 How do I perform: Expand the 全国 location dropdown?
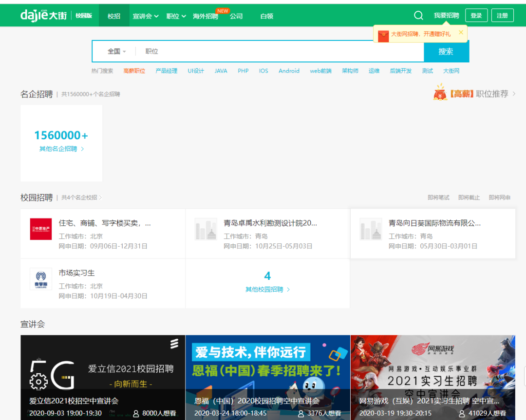point(116,51)
